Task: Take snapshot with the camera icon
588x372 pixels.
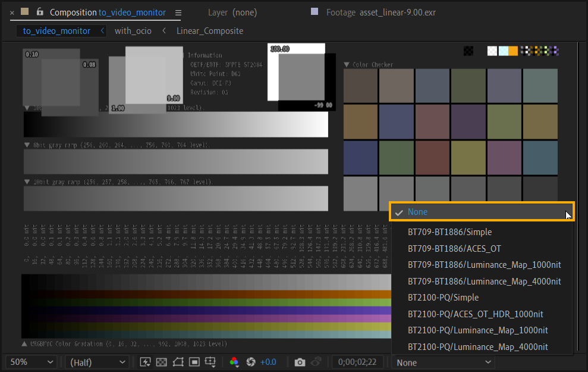Action: coord(300,362)
